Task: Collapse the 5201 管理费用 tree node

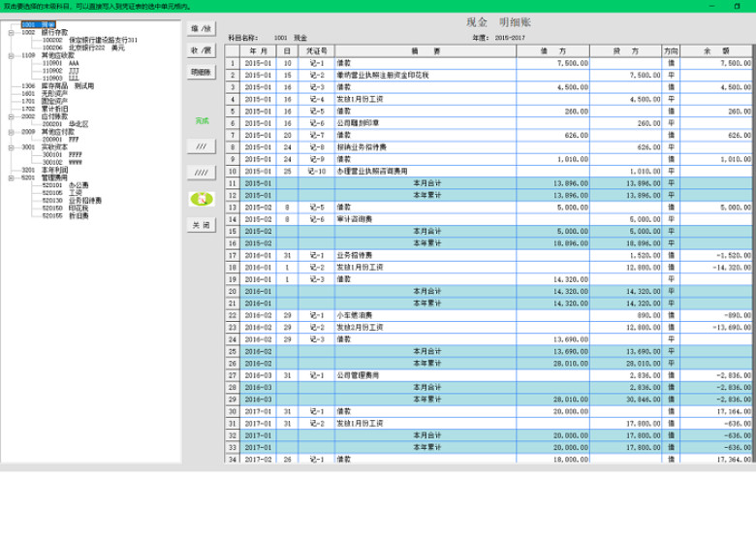Action: (x=11, y=178)
